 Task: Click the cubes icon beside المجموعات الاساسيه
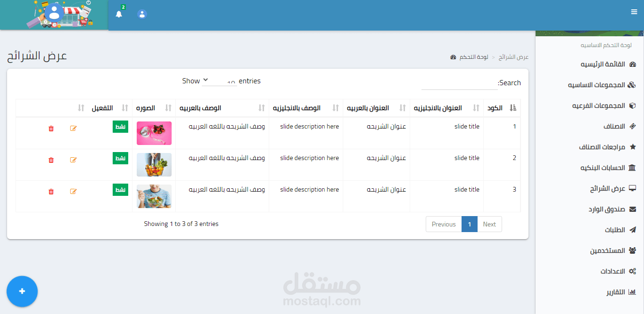tap(633, 85)
